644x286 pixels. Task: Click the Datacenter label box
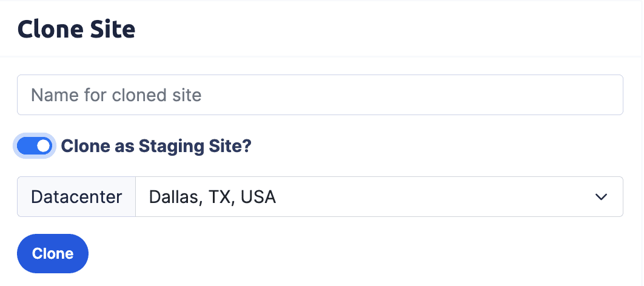point(76,197)
